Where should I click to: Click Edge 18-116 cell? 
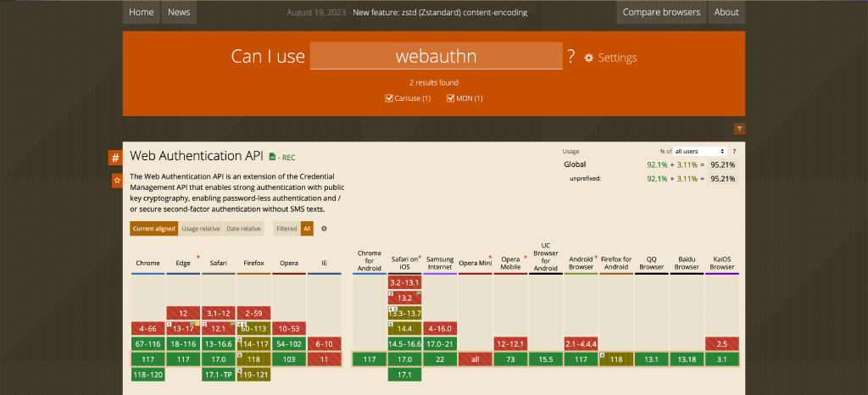[x=183, y=343]
